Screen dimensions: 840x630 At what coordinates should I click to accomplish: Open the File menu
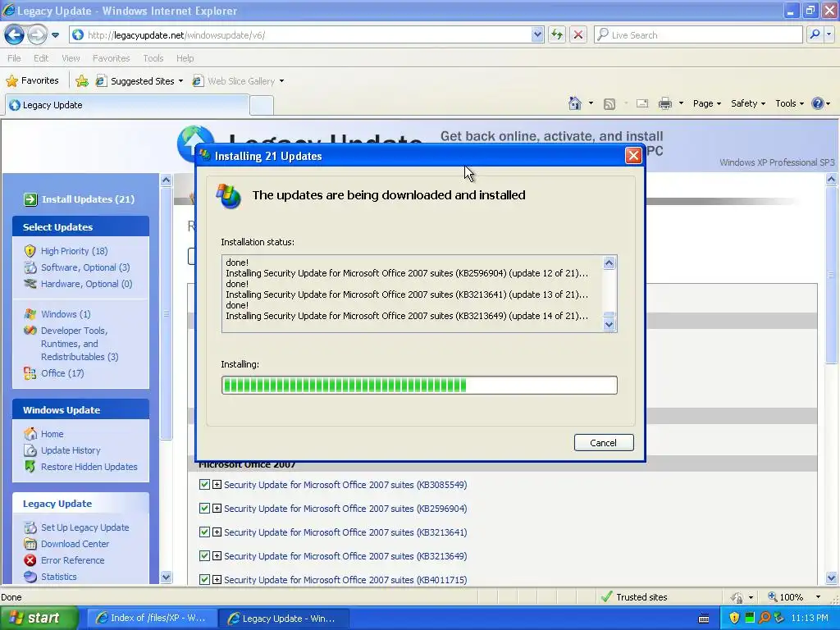click(x=14, y=58)
